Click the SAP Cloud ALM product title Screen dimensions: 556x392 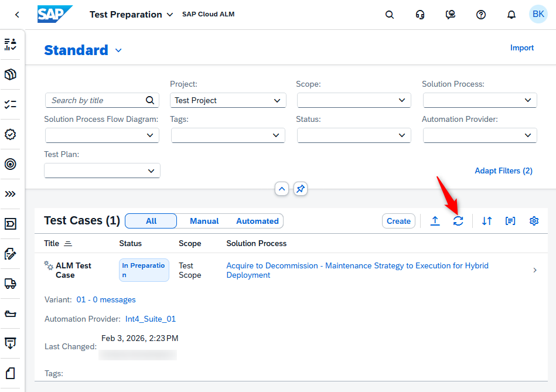click(208, 14)
